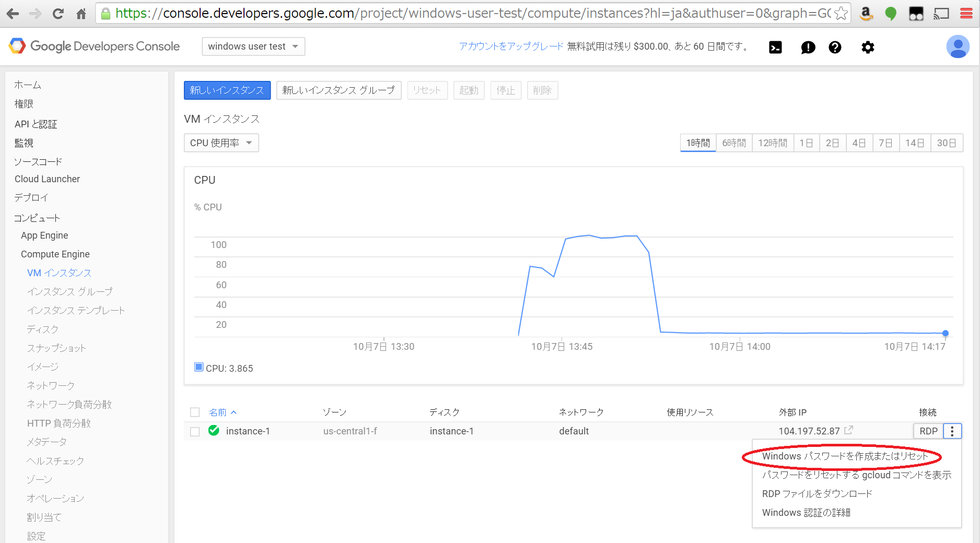Focus the browser address bar
Viewport: 980px width, 543px height.
click(473, 14)
